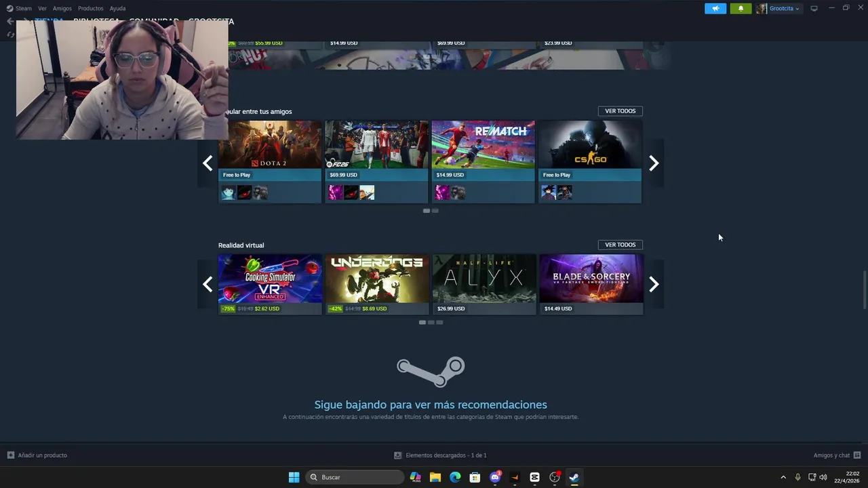868x488 pixels.
Task: Click VER TODOS for Realidad virtual
Action: 620,245
